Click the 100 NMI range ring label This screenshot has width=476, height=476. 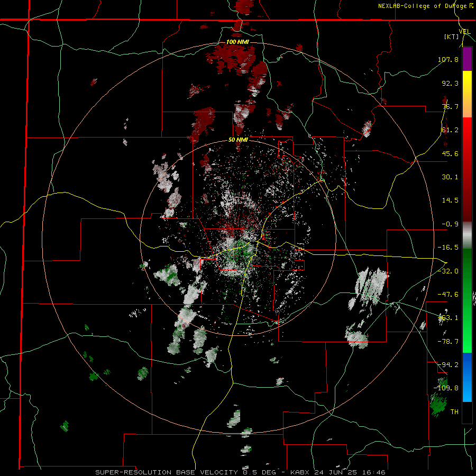coord(237,42)
